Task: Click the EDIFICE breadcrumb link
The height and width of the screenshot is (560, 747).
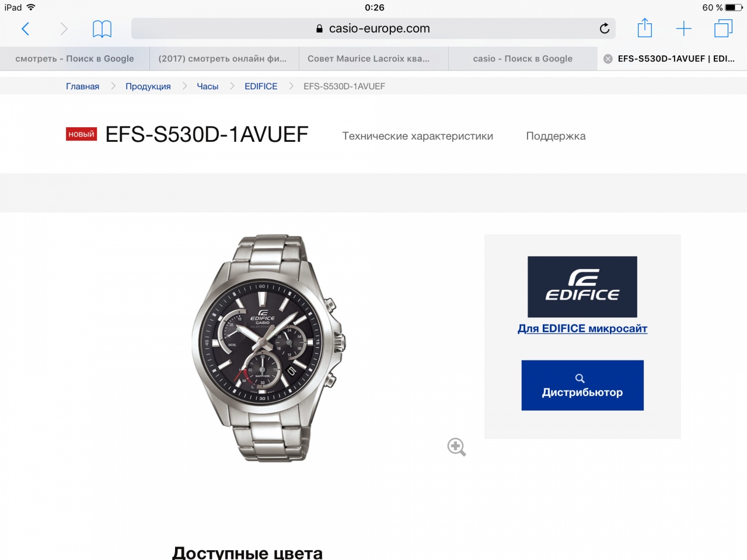Action: click(261, 86)
